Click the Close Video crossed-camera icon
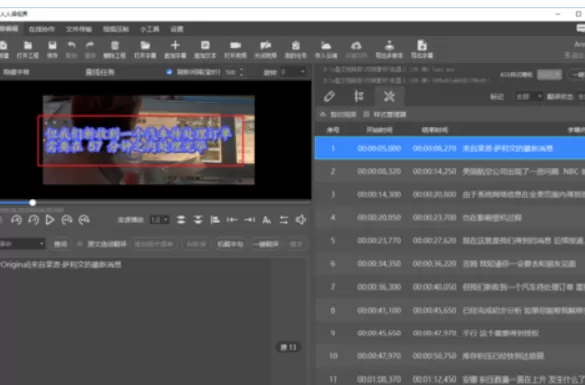This screenshot has width=585, height=385. [x=266, y=46]
